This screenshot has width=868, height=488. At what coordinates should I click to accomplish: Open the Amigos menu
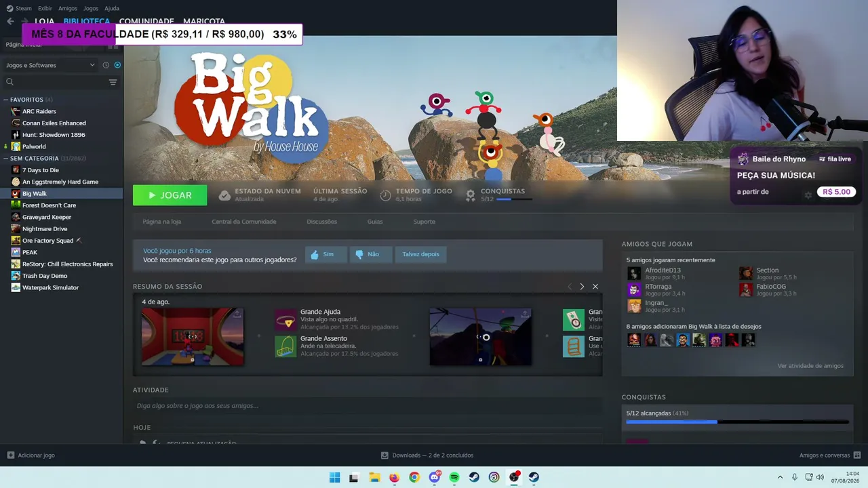(68, 8)
